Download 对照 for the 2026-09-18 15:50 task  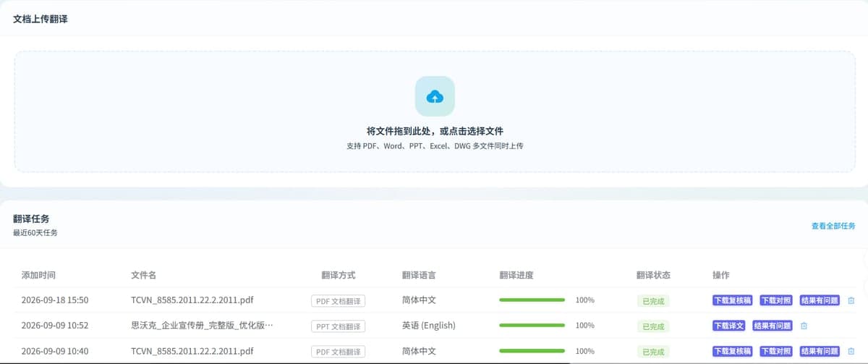click(x=776, y=300)
